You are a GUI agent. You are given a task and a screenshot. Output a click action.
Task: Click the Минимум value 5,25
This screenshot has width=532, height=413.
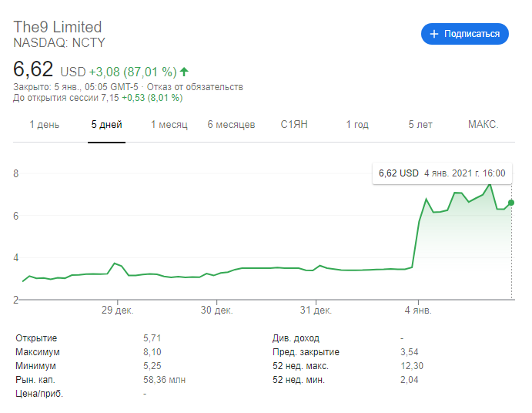(152, 366)
